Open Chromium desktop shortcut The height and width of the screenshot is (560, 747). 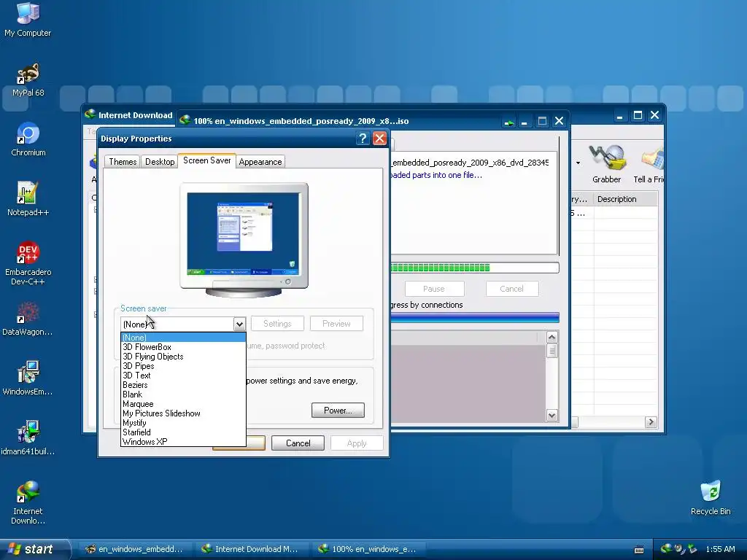coord(28,139)
